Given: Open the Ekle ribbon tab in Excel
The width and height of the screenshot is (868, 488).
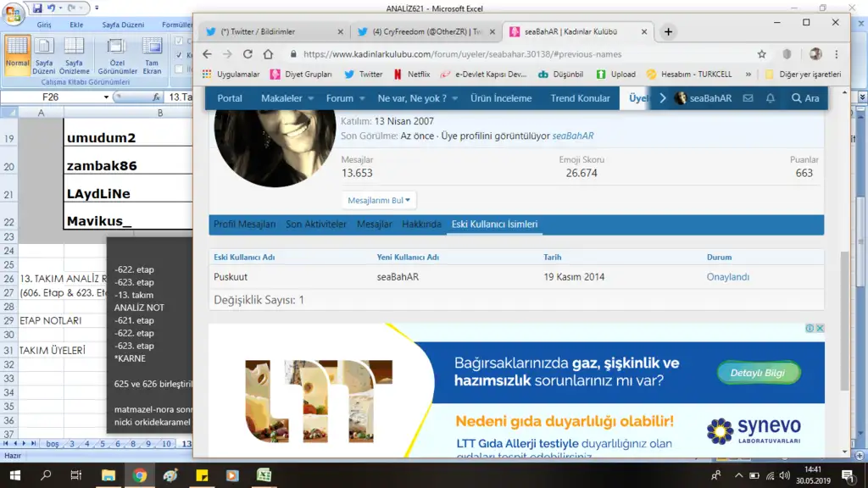Looking at the screenshot, I should point(76,25).
